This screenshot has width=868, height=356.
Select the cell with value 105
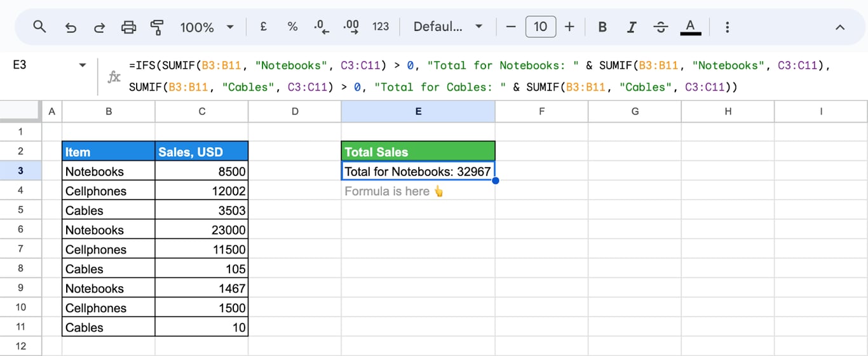pos(201,269)
